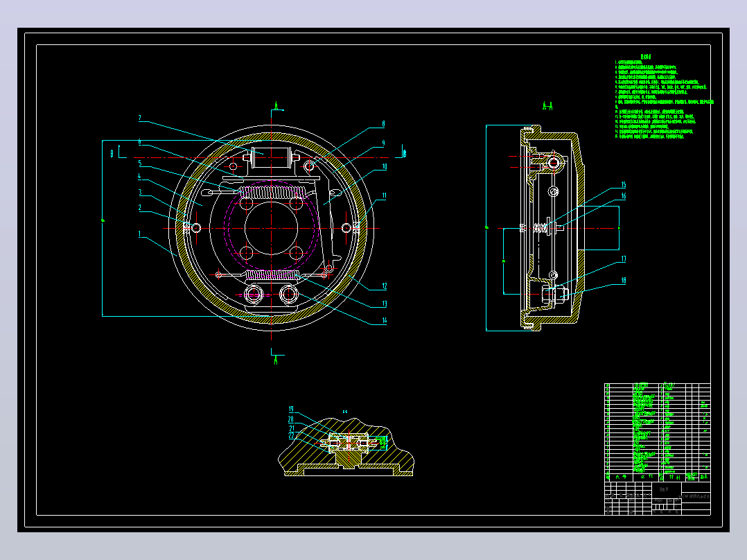Click part callout number 9
This screenshot has height=560, width=747.
[x=383, y=143]
